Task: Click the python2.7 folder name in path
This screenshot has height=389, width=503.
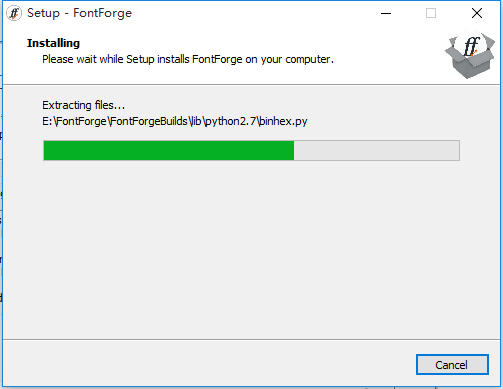Action: pyautogui.click(x=230, y=121)
